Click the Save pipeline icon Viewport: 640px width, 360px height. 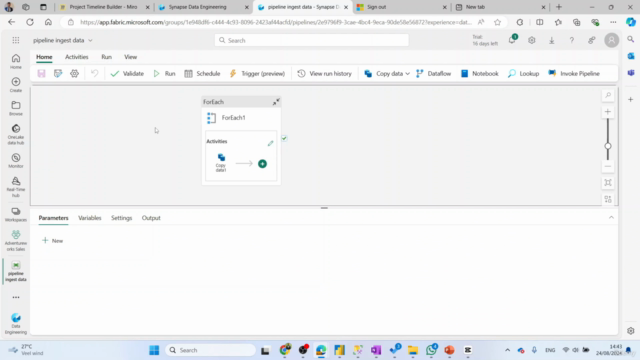point(41,73)
